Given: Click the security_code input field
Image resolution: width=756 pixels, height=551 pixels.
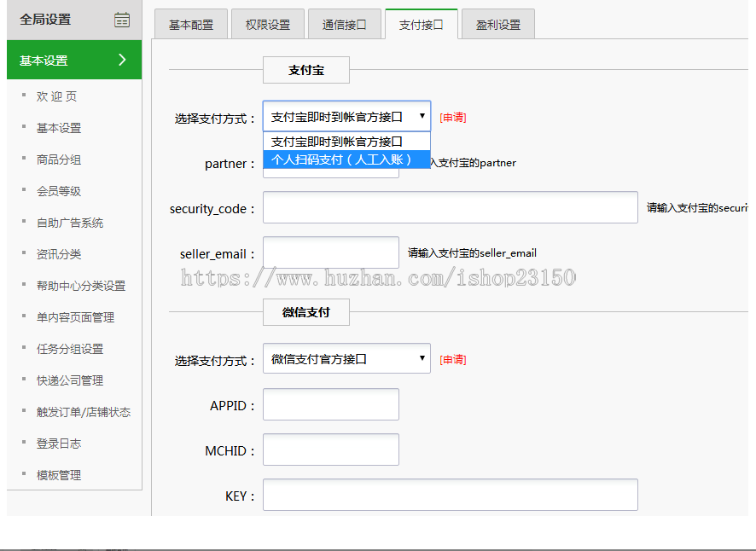Looking at the screenshot, I should pyautogui.click(x=451, y=207).
